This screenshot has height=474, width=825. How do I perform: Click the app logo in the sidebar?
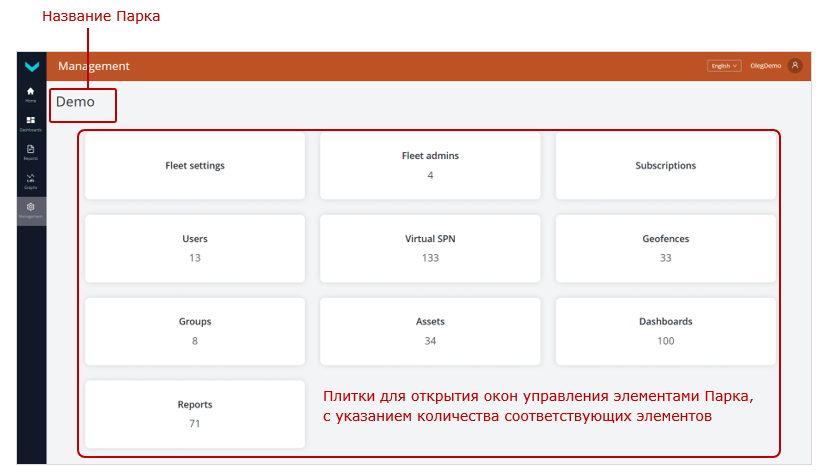(32, 66)
